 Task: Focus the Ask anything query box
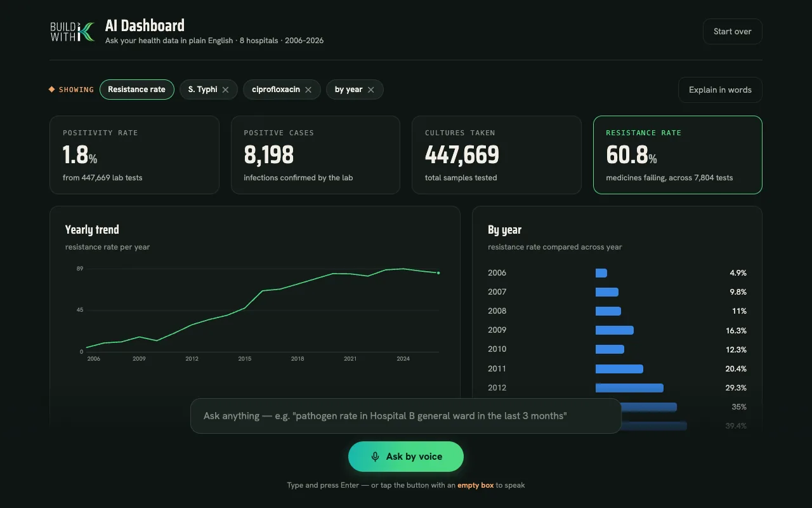(x=406, y=416)
